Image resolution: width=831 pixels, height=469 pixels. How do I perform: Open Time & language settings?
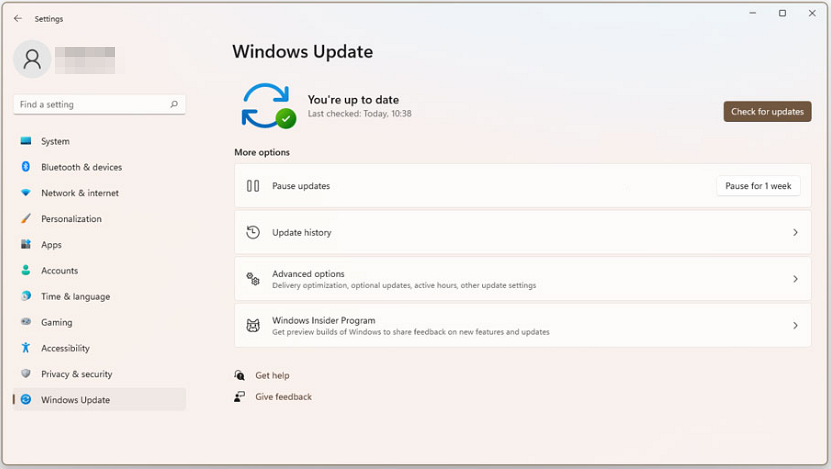click(x=100, y=296)
